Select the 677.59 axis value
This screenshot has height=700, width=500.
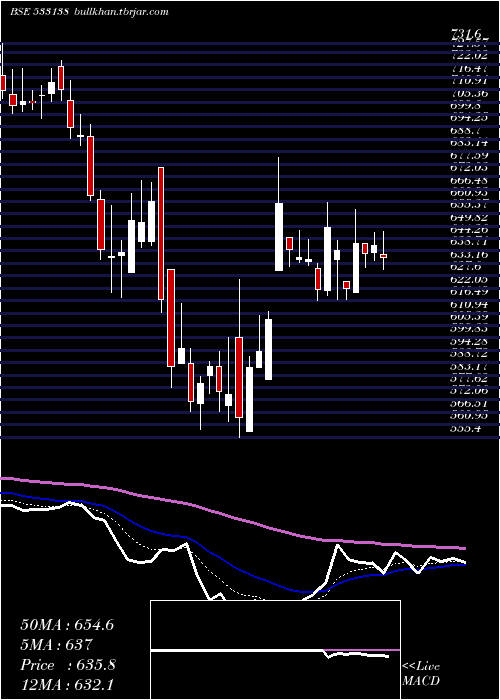pos(469,156)
